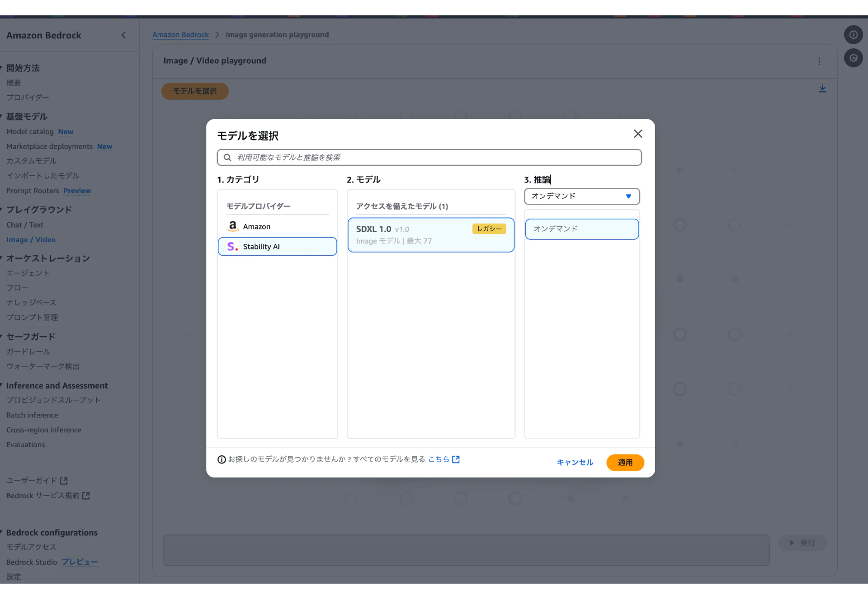The width and height of the screenshot is (868, 599).
Task: Open フロー in sidebar
Action: 17,288
